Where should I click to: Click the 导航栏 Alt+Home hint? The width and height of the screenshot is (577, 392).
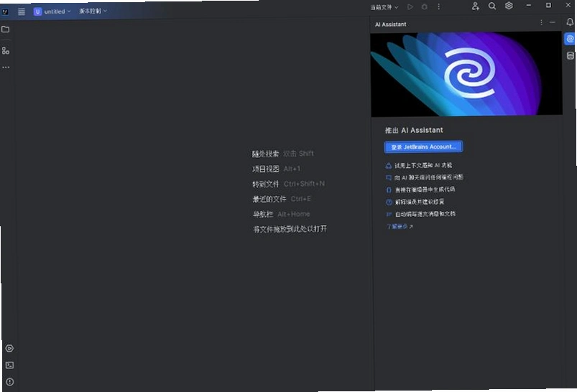tap(281, 214)
